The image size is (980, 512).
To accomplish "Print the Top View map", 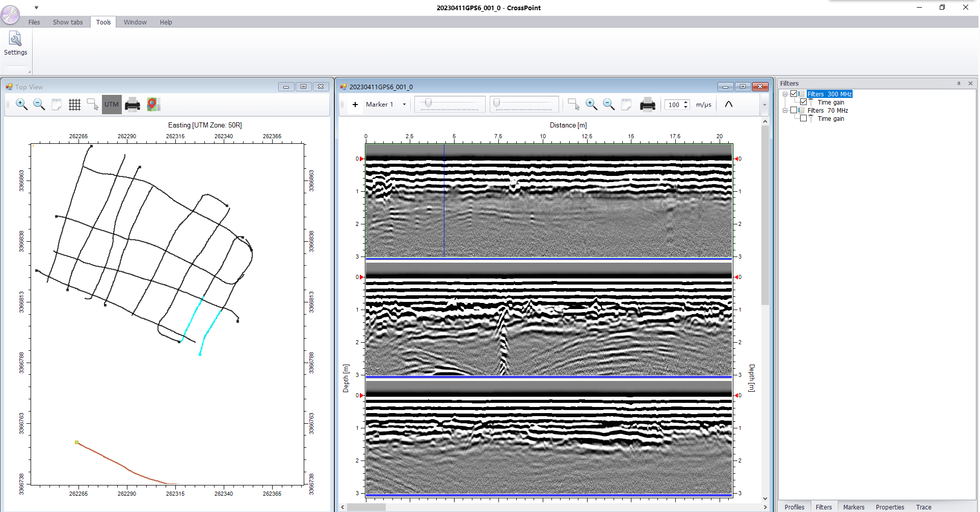I will pyautogui.click(x=133, y=105).
